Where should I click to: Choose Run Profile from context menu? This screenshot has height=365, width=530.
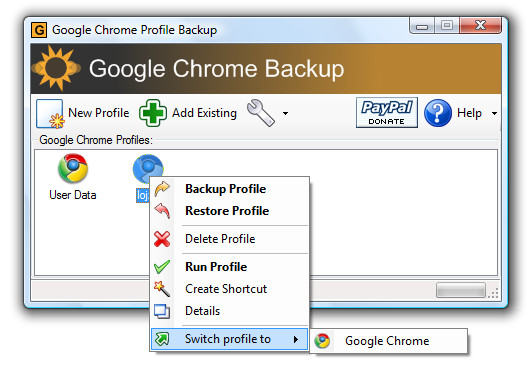[x=230, y=267]
